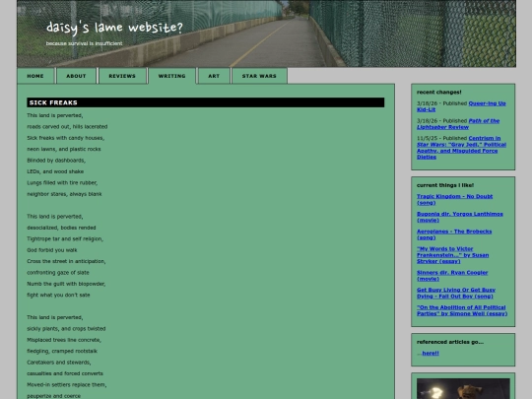The height and width of the screenshot is (399, 532).
Task: Open My Words to Victor Frankenstein essay link
Action: (x=453, y=255)
